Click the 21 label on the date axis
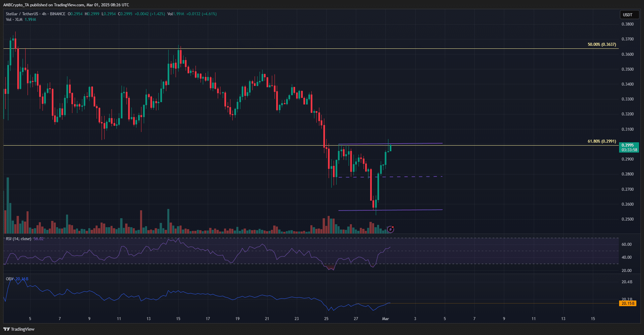 click(x=267, y=319)
